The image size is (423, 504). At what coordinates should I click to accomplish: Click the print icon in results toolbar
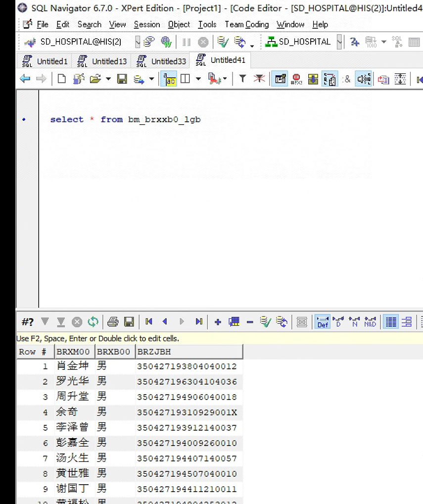pyautogui.click(x=113, y=322)
